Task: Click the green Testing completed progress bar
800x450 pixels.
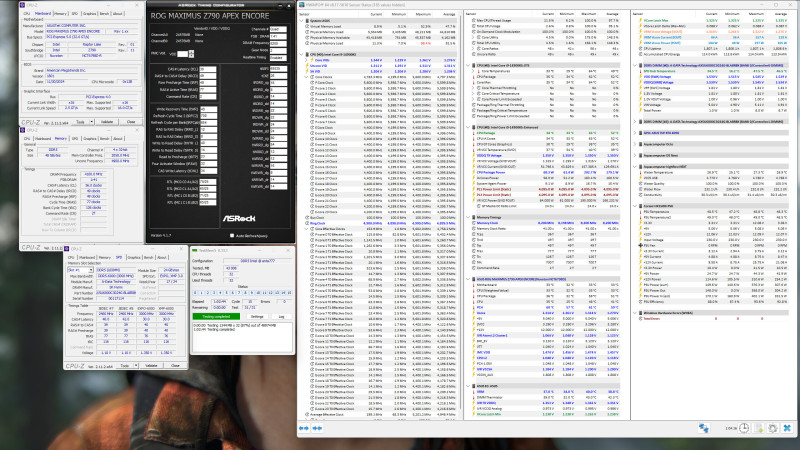Action: coord(216,316)
